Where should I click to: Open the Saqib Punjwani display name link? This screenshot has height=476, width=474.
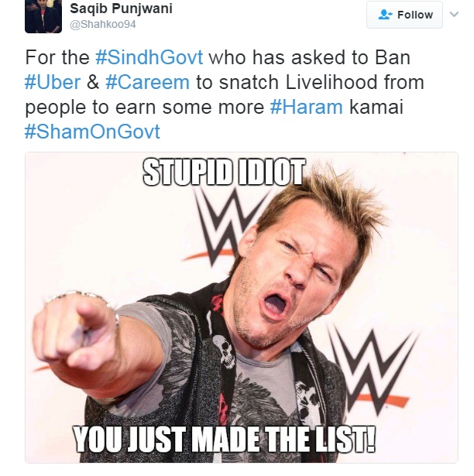click(x=121, y=9)
